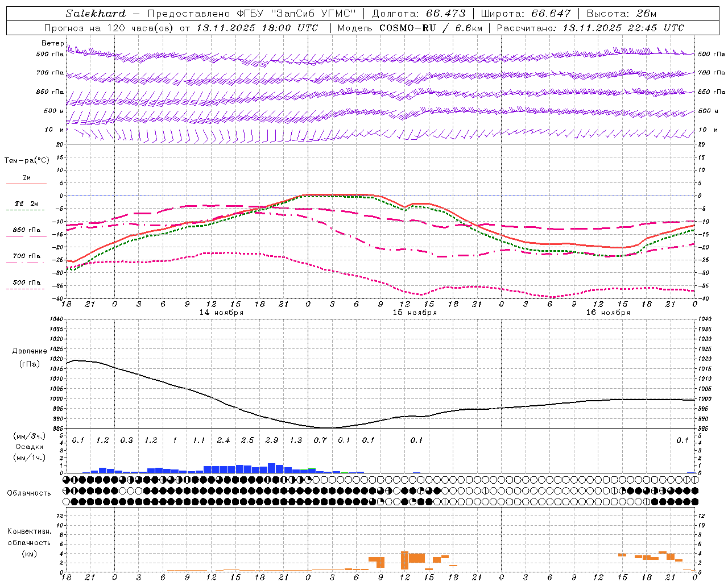Click the Salekhard station title
The width and height of the screenshot is (728, 582).
(x=96, y=14)
